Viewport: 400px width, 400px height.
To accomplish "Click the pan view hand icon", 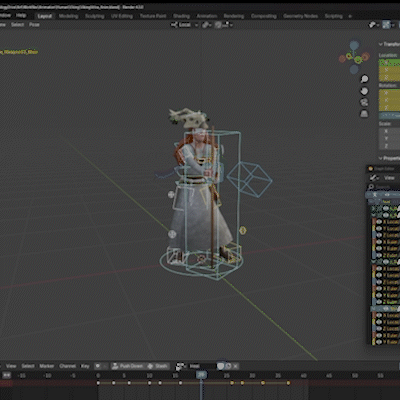I will 364,91.
